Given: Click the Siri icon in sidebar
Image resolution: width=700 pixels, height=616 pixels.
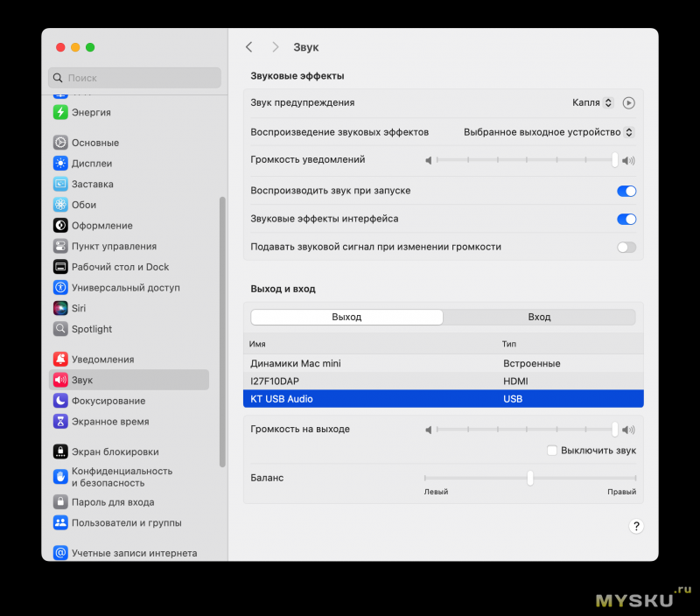Looking at the screenshot, I should [x=60, y=308].
